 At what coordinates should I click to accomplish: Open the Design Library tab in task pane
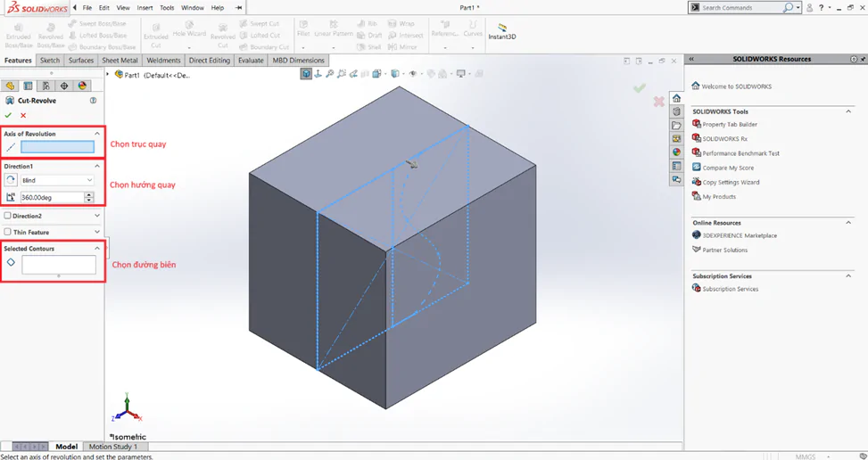(x=676, y=111)
